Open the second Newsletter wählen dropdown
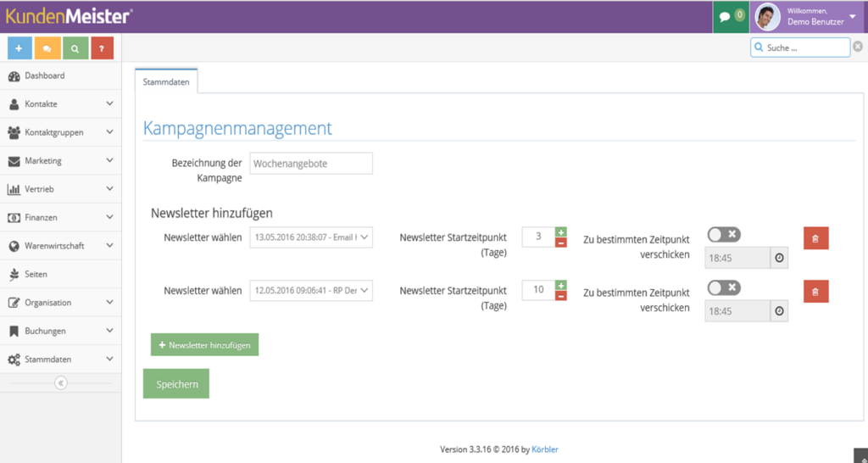 (311, 290)
